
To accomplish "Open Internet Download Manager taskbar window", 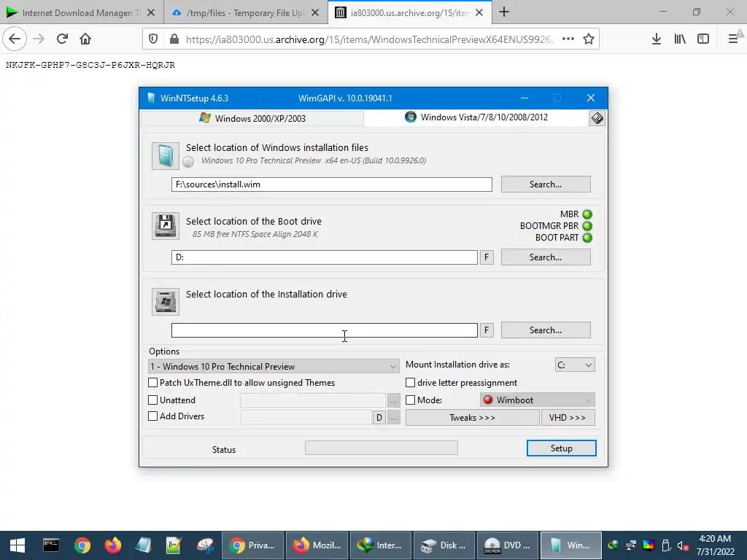I will click(x=380, y=545).
